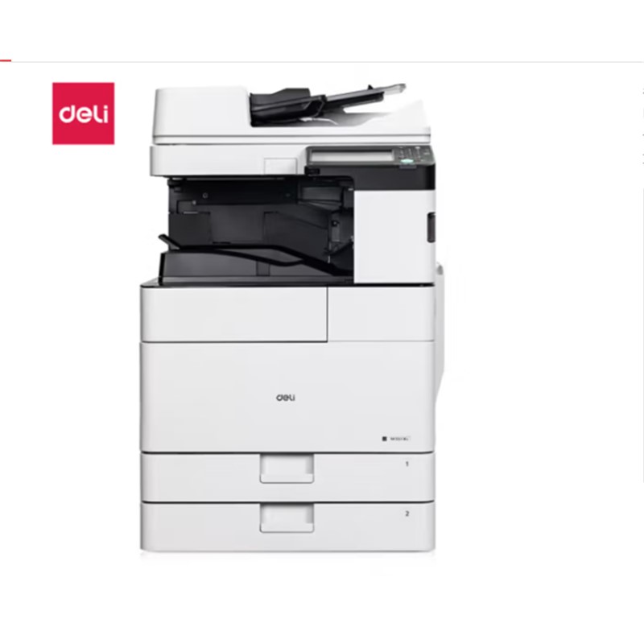Click the green start button on control panel
Image resolution: width=644 pixels, height=644 pixels.
click(407, 160)
